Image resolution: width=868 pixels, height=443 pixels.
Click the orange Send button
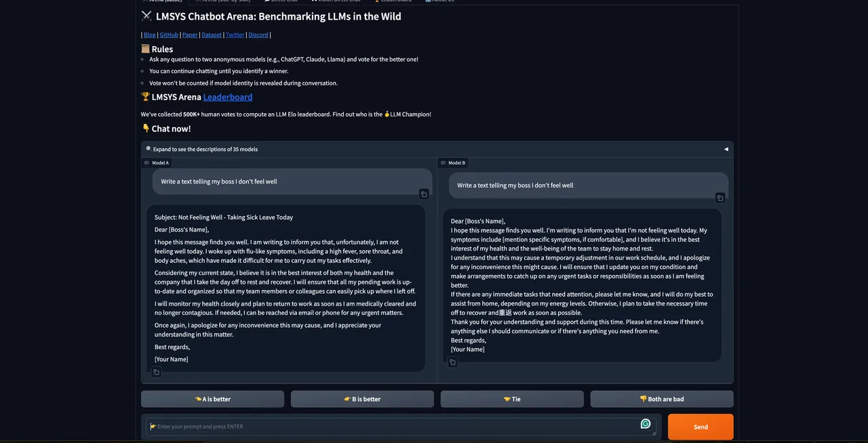click(701, 427)
